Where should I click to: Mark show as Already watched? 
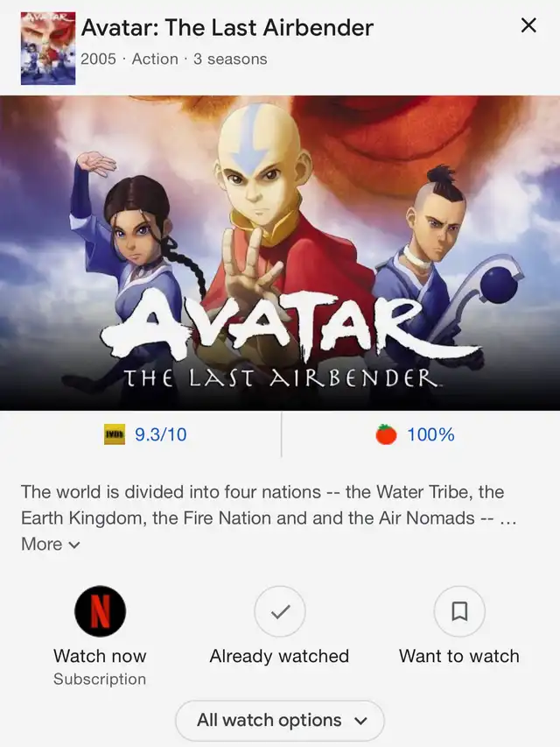coord(280,611)
